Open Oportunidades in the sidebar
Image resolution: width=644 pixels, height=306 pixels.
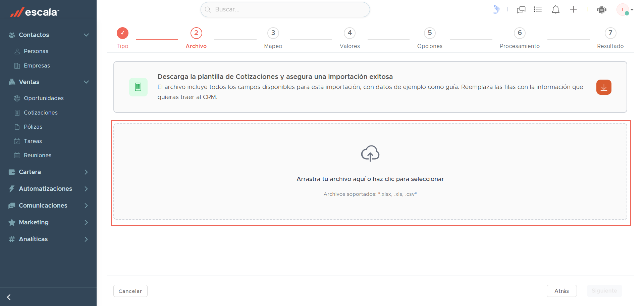click(44, 98)
